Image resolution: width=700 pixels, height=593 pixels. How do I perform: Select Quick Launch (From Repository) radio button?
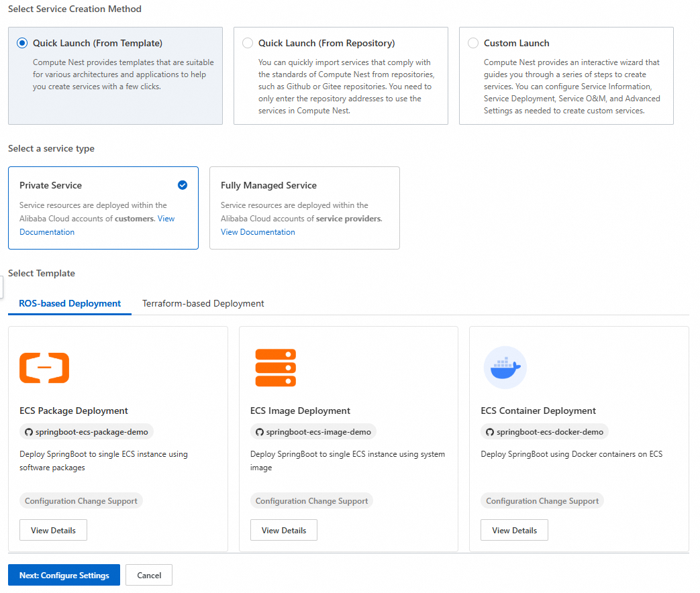coord(248,43)
